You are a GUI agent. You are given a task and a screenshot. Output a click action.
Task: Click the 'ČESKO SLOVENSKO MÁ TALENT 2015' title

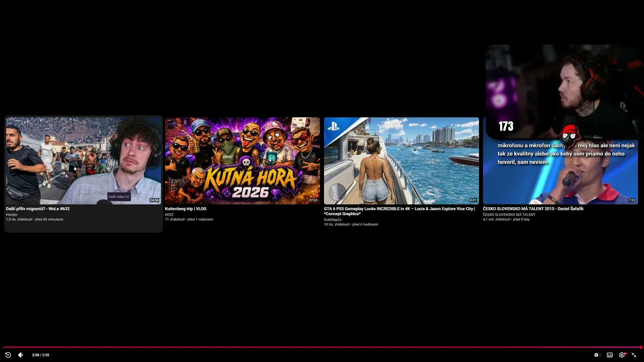click(533, 209)
